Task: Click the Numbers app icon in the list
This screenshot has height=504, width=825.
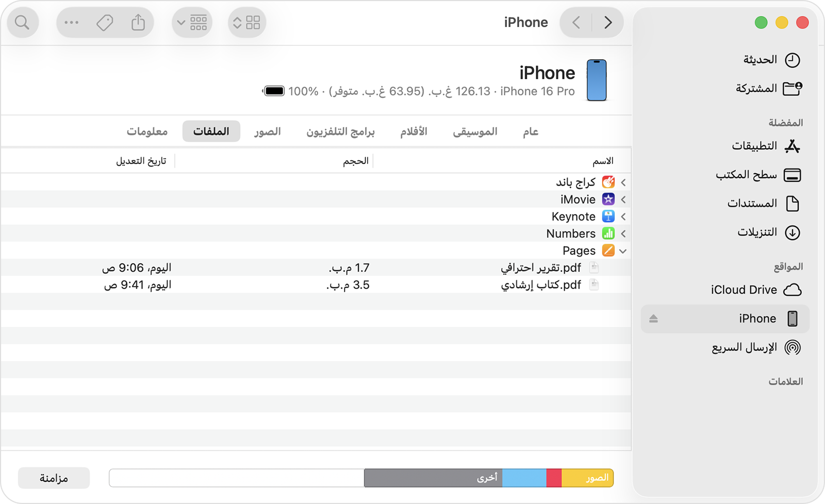Action: point(609,233)
